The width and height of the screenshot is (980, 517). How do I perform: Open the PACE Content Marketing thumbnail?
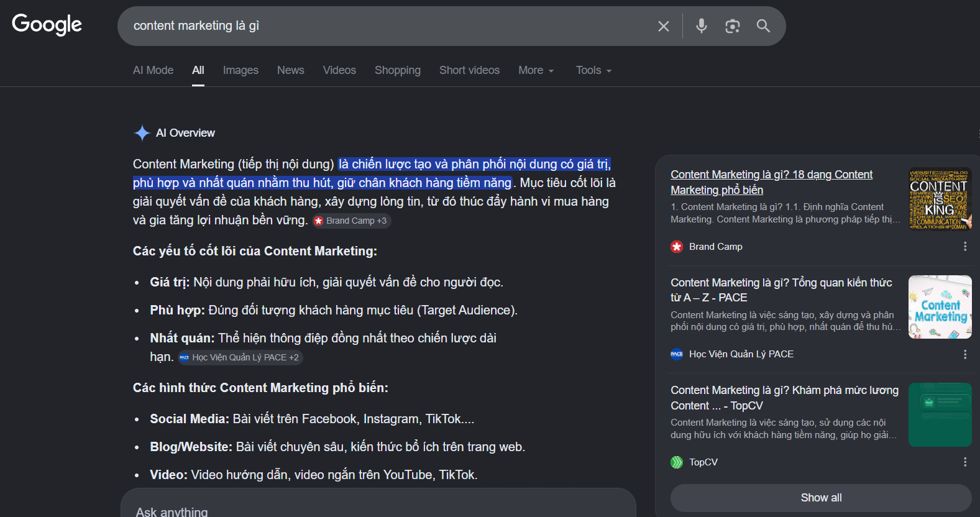coord(940,307)
